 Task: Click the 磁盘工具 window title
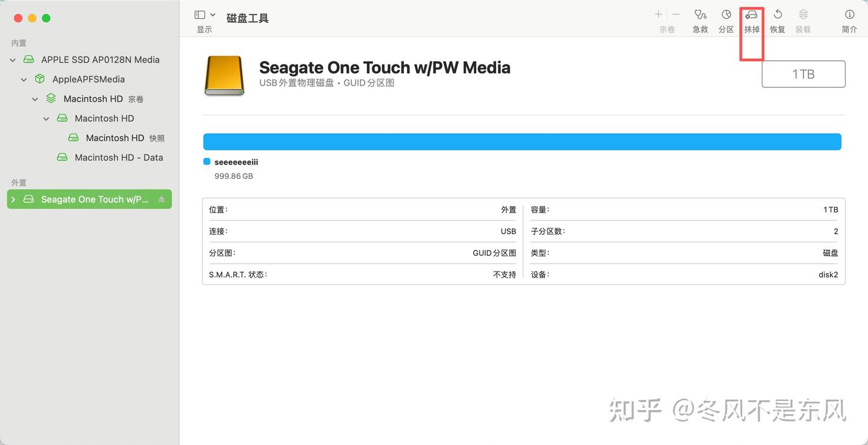point(248,18)
